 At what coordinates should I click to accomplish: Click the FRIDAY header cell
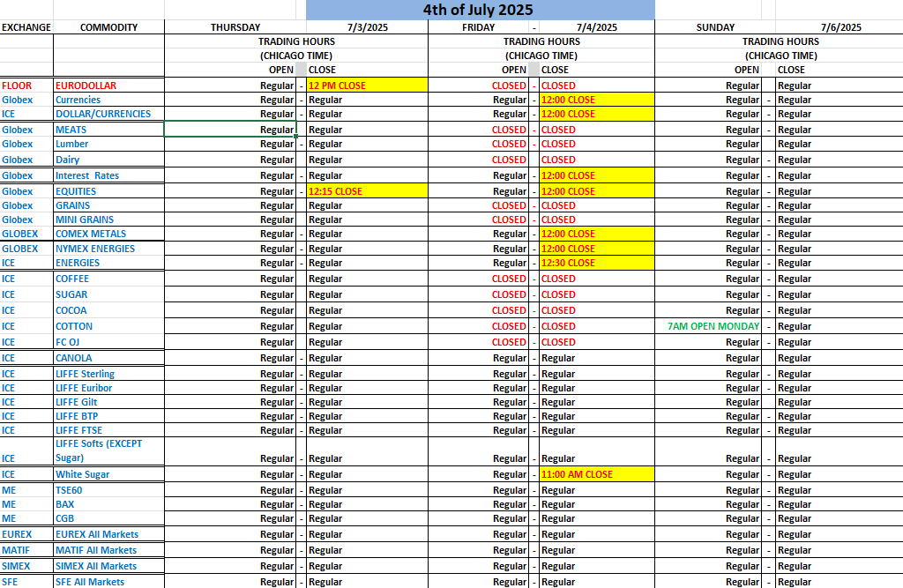[x=479, y=27]
